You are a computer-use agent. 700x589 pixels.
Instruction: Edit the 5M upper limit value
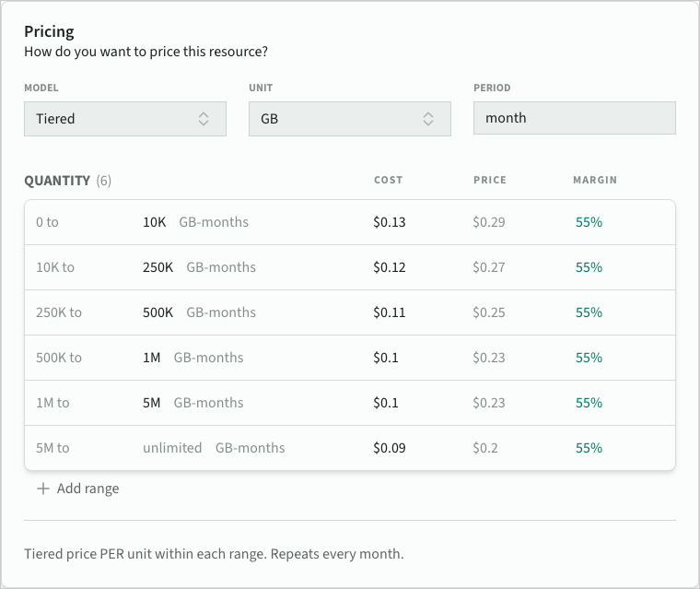click(152, 403)
